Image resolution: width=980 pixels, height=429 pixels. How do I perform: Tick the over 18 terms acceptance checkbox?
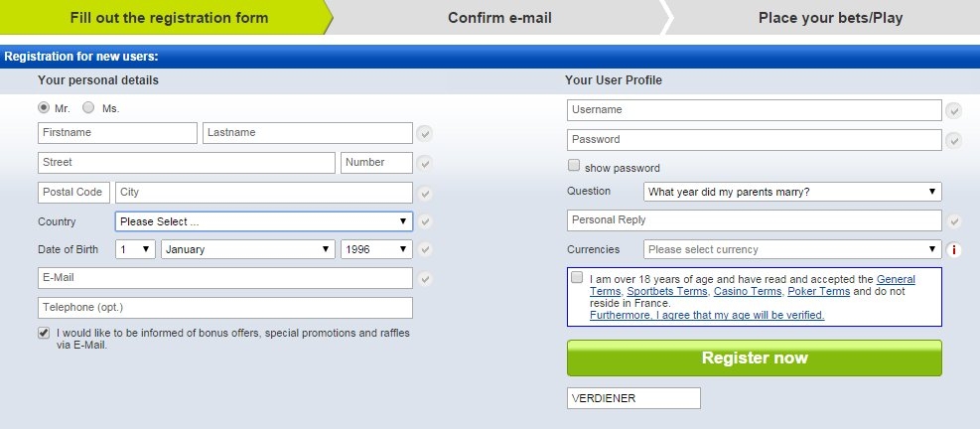click(577, 278)
